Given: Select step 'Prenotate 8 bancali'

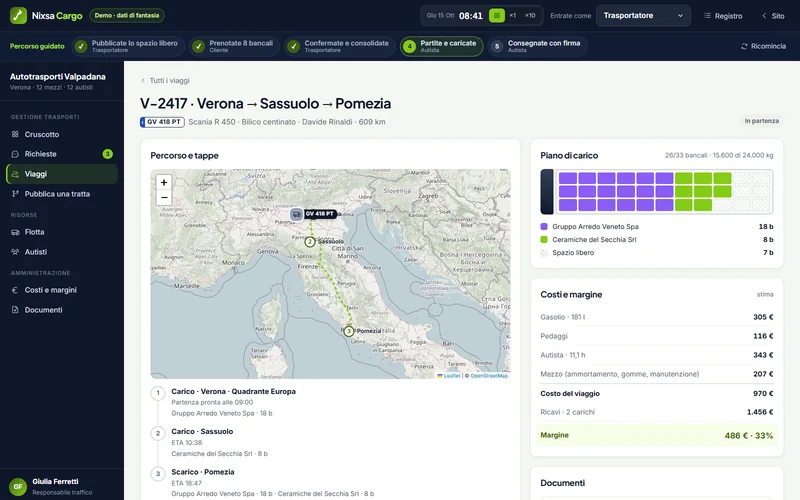Looking at the screenshot, I should [234, 46].
